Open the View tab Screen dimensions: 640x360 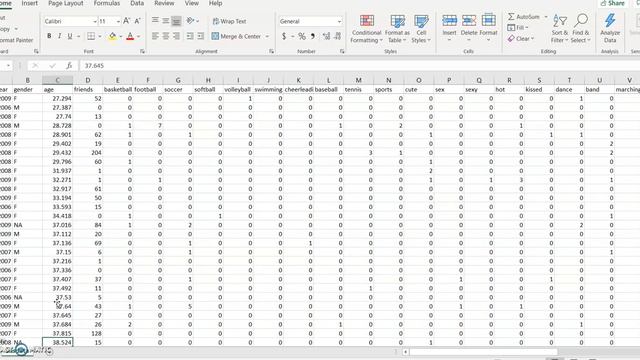(191, 3)
